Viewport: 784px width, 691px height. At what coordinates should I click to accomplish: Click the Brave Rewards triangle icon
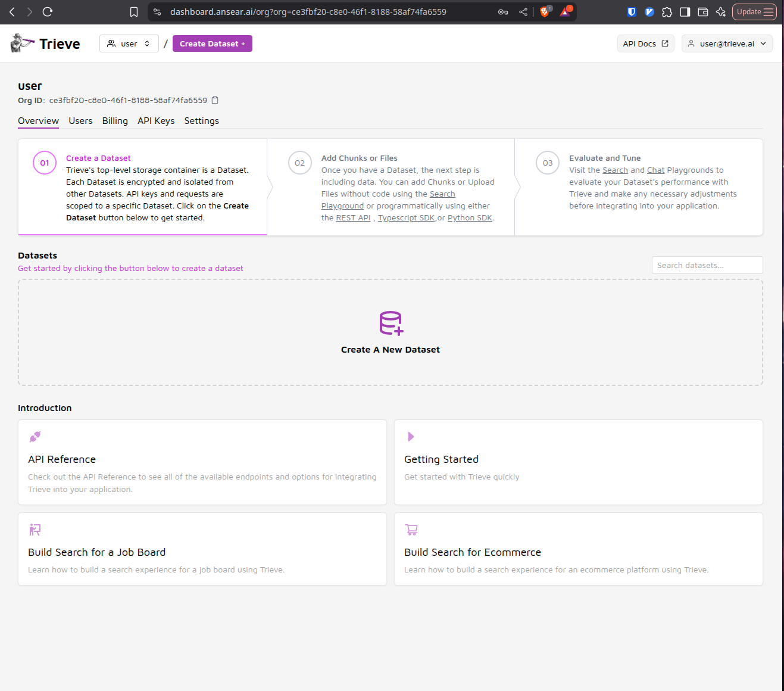tap(565, 11)
